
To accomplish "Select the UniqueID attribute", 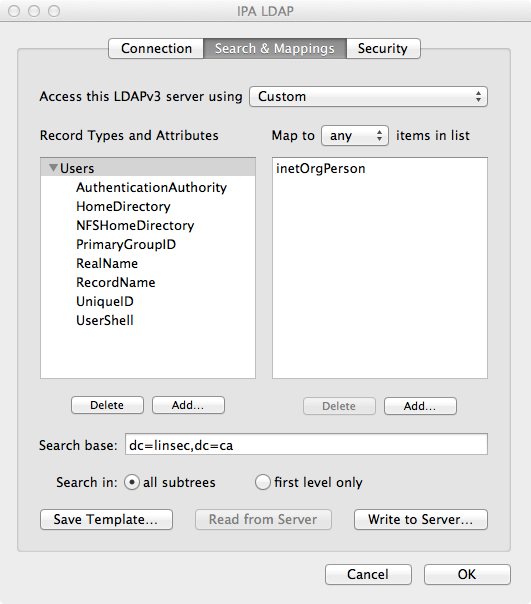I will (105, 302).
